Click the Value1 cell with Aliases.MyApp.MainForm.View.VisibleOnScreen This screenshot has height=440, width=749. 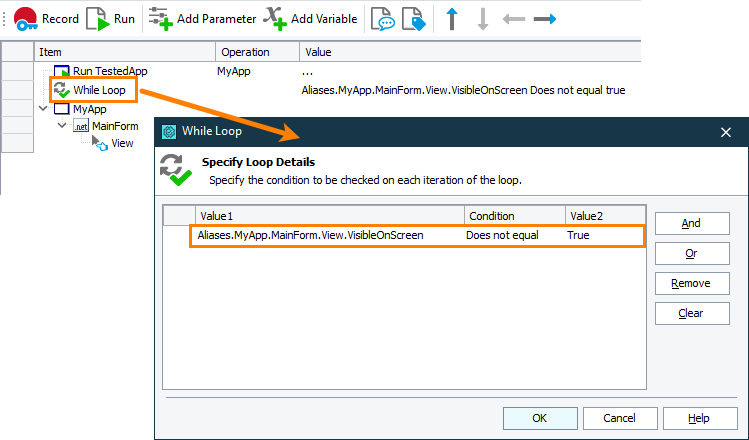[310, 236]
